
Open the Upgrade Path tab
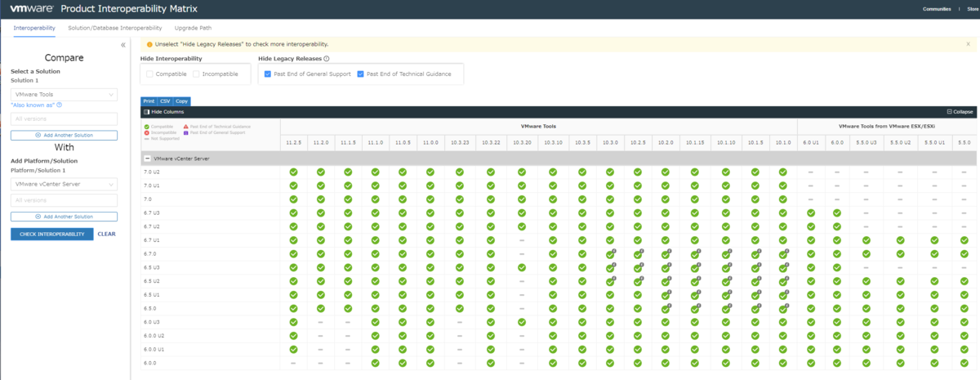193,28
